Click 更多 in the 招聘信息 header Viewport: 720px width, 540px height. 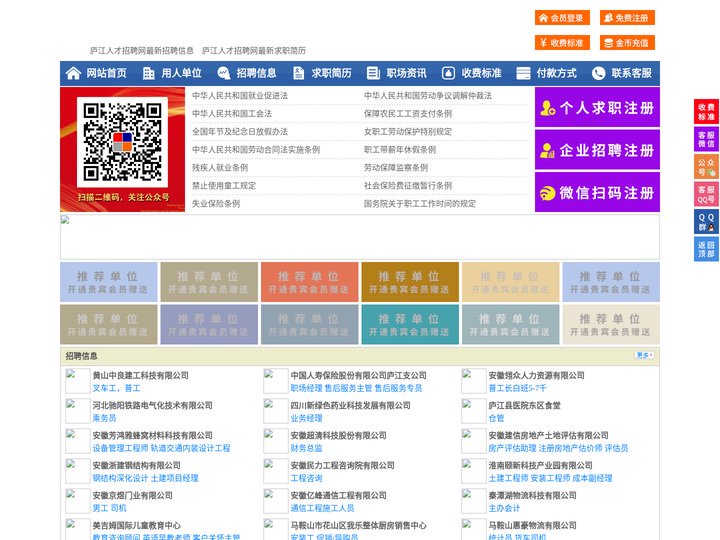pos(644,355)
